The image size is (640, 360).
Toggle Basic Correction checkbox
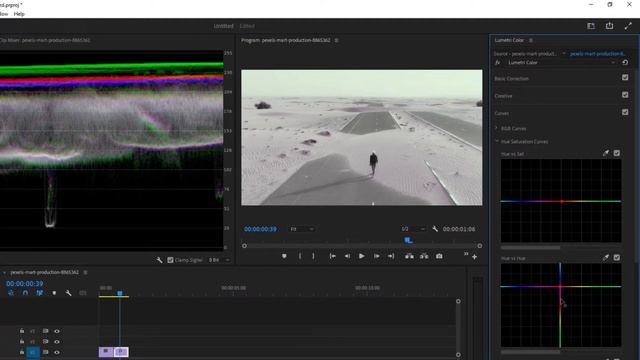tap(625, 77)
